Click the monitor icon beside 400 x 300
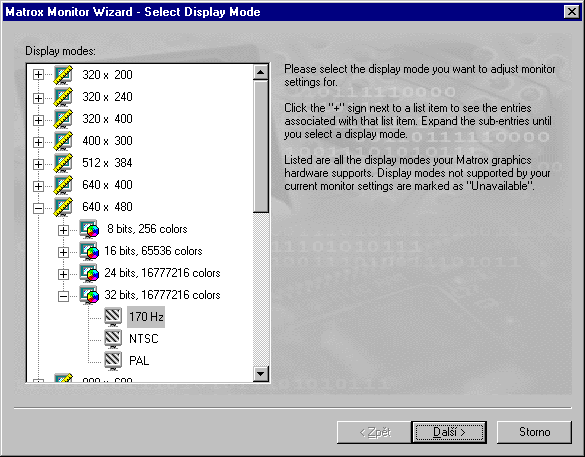The width and height of the screenshot is (585, 457). [x=63, y=141]
